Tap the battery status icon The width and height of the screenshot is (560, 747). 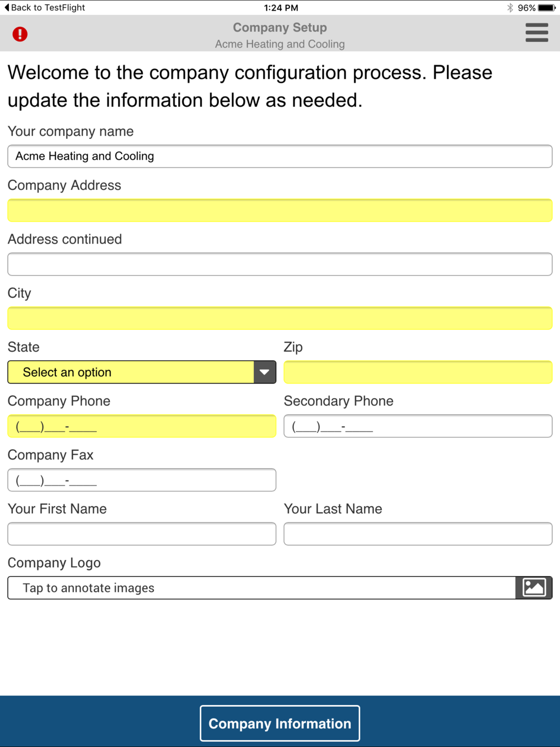point(547,8)
